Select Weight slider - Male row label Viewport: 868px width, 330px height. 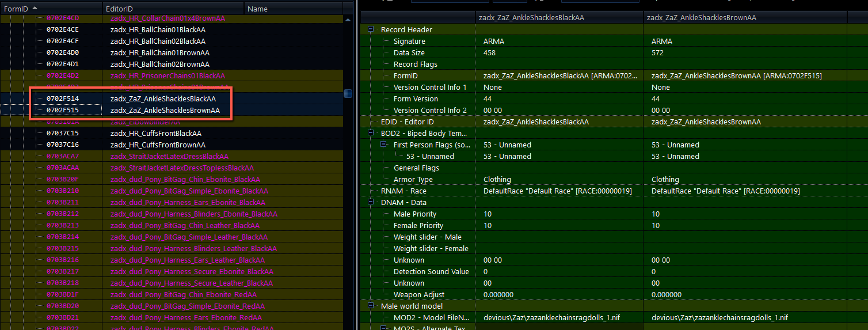click(428, 237)
